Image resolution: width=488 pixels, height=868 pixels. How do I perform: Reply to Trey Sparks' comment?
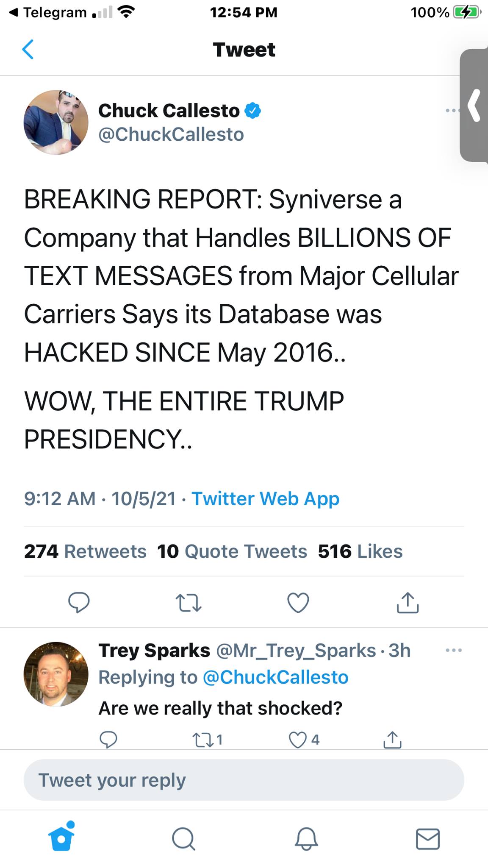pyautogui.click(x=108, y=740)
